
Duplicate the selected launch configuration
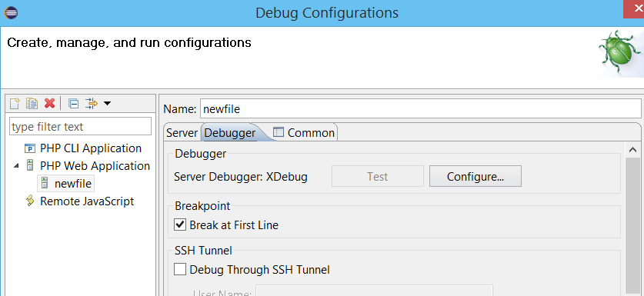tap(32, 103)
